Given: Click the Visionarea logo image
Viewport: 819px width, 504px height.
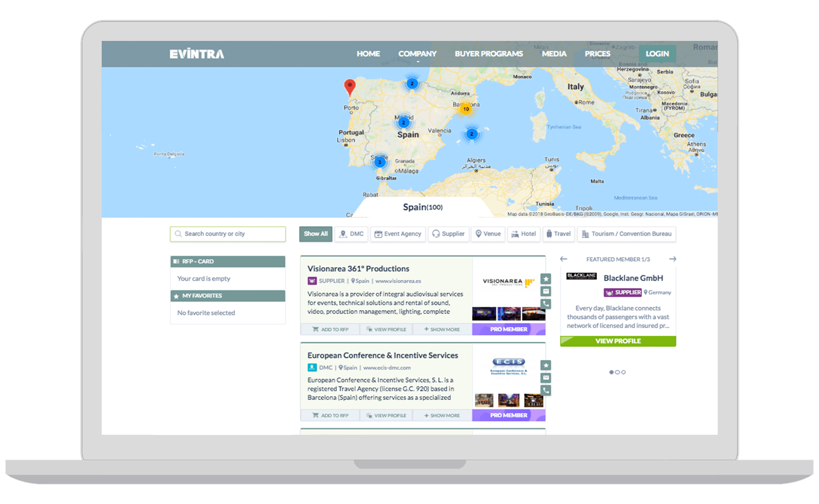Looking at the screenshot, I should point(508,282).
